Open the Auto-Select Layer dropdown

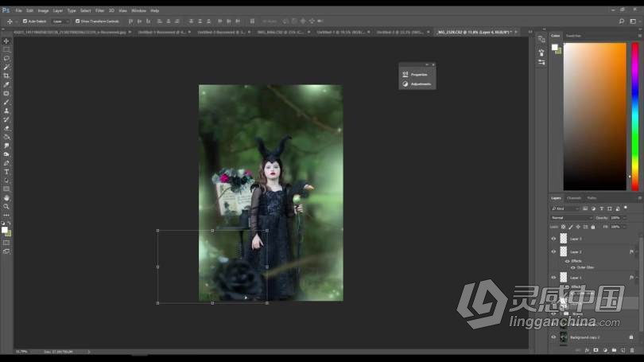pos(60,21)
